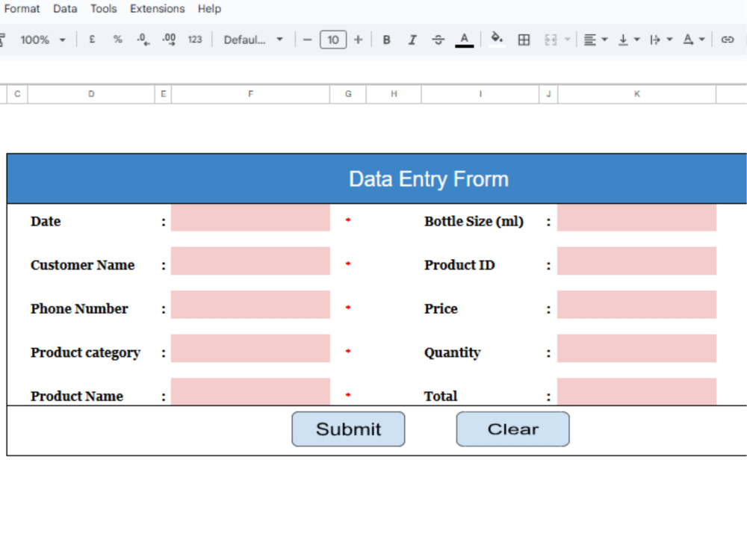Viewport: 747px width, 560px height.
Task: Select the 'Product category' label
Action: [x=85, y=353]
